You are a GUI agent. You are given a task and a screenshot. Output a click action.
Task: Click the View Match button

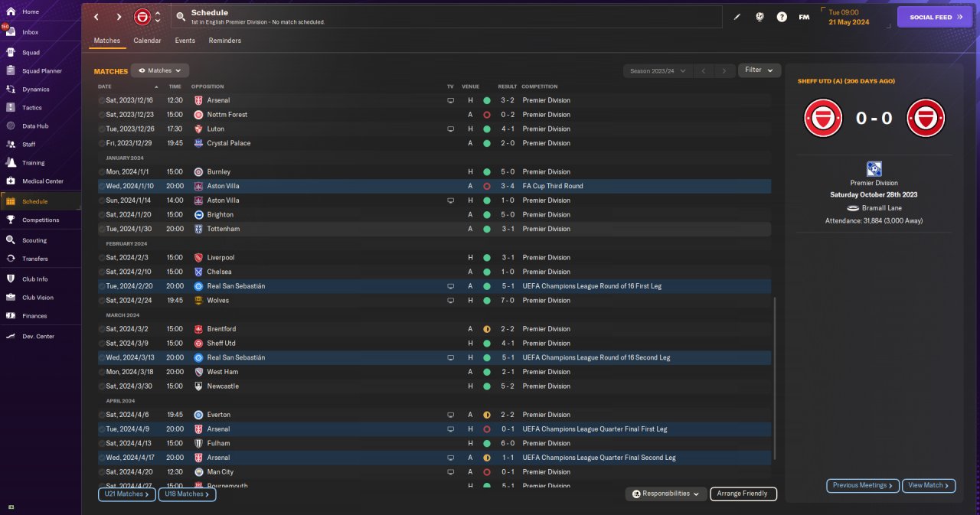point(929,485)
